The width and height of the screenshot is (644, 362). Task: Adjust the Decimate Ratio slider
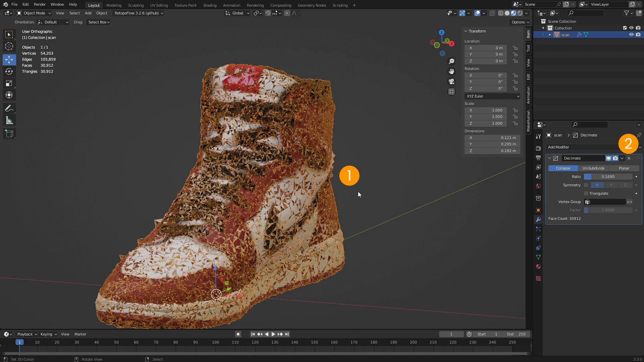[x=608, y=176]
